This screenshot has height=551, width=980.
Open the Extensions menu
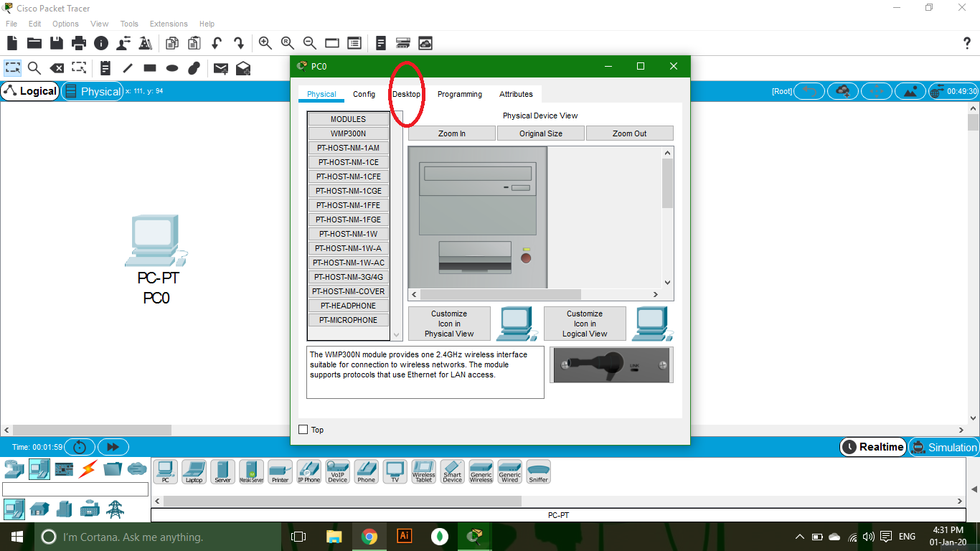point(169,24)
